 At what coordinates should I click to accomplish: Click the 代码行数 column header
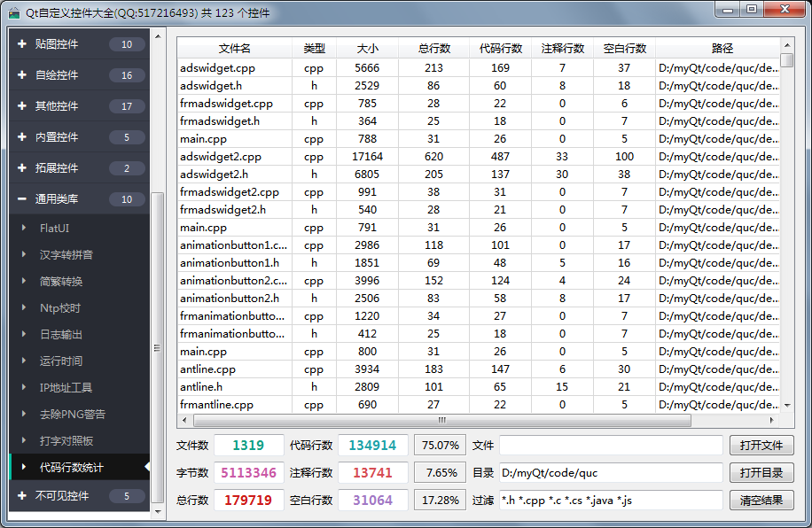500,49
